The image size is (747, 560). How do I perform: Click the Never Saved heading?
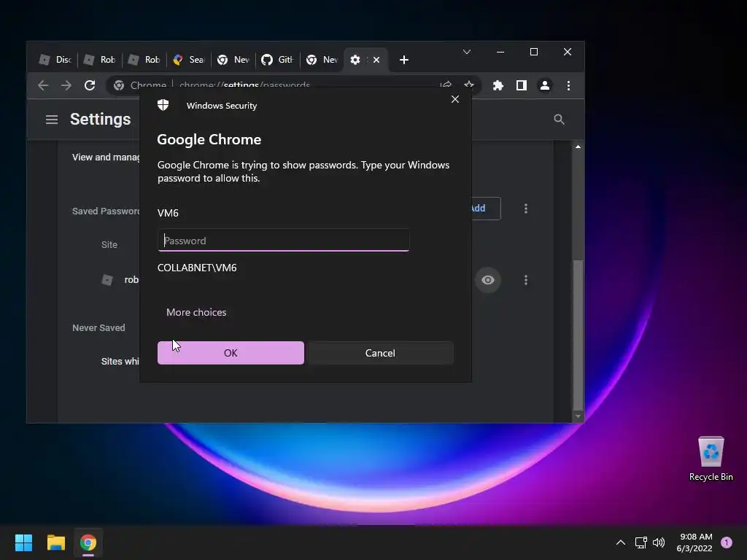pyautogui.click(x=98, y=327)
